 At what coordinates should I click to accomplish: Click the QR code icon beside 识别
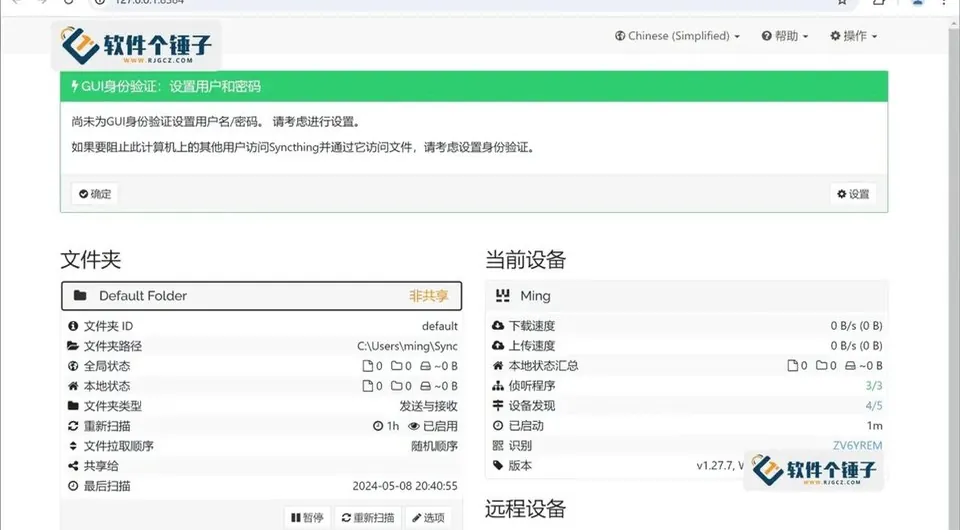tap(498, 446)
